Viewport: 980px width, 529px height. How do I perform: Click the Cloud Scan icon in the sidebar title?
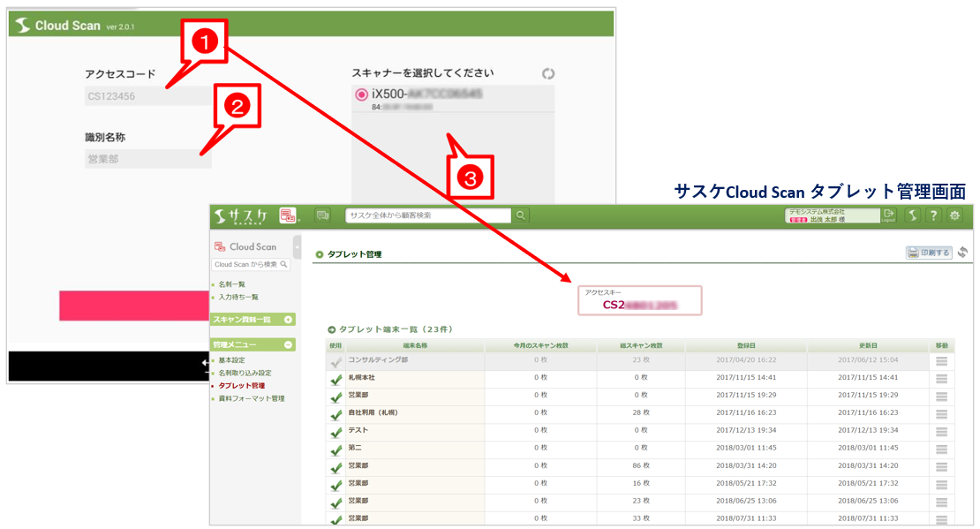[219, 246]
